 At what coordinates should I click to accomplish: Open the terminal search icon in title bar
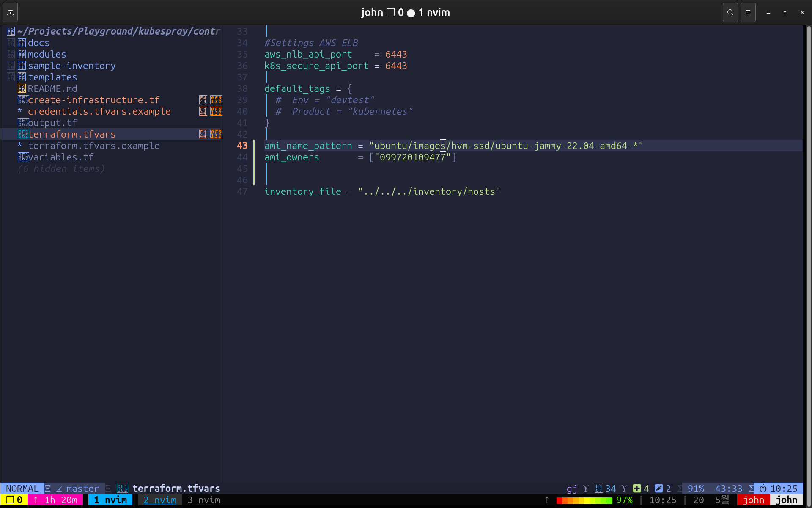730,12
